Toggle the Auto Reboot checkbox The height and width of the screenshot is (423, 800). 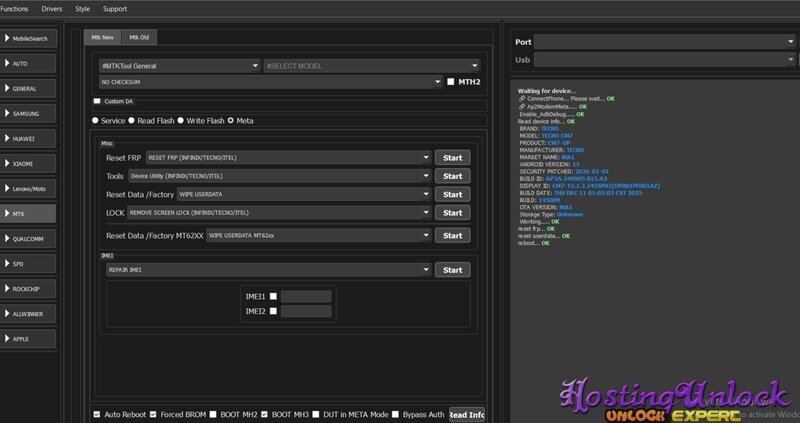[x=97, y=414]
